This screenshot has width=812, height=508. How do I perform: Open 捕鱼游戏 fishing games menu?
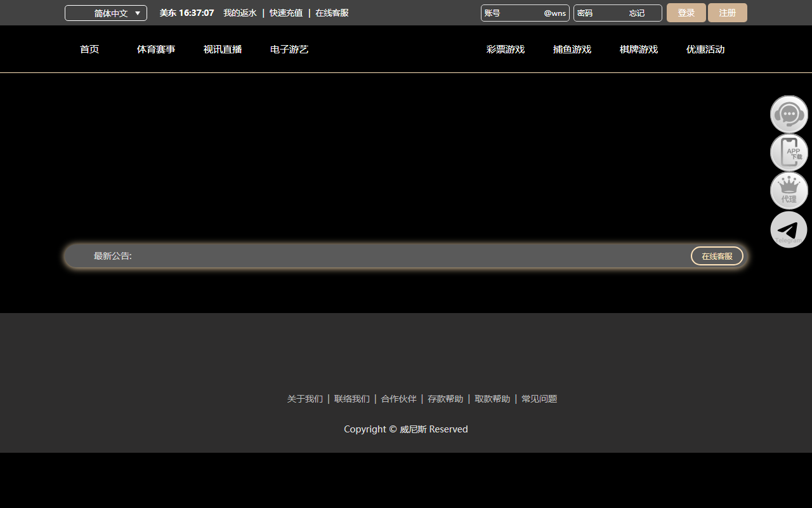coord(572,50)
